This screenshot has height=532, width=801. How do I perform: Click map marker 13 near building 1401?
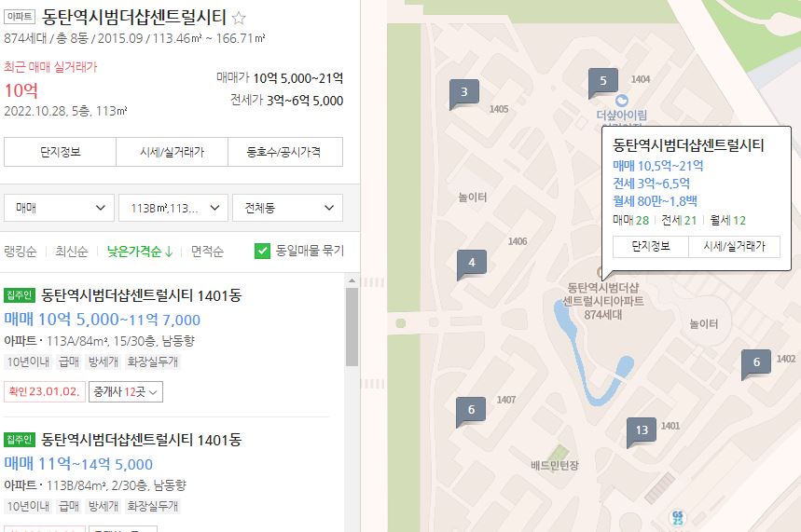[642, 430]
